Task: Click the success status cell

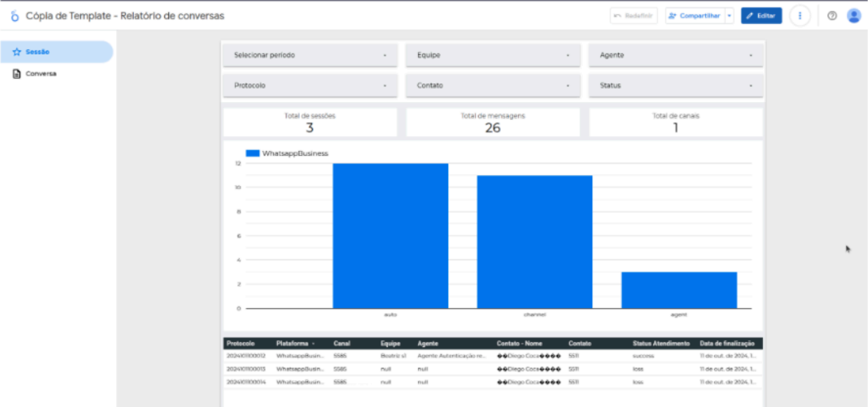Action: (643, 356)
